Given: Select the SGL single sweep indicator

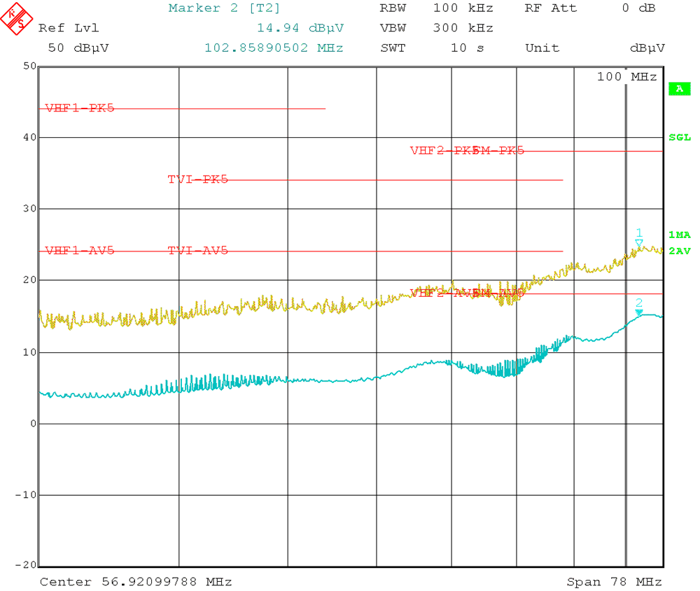Looking at the screenshot, I should pyautogui.click(x=680, y=138).
